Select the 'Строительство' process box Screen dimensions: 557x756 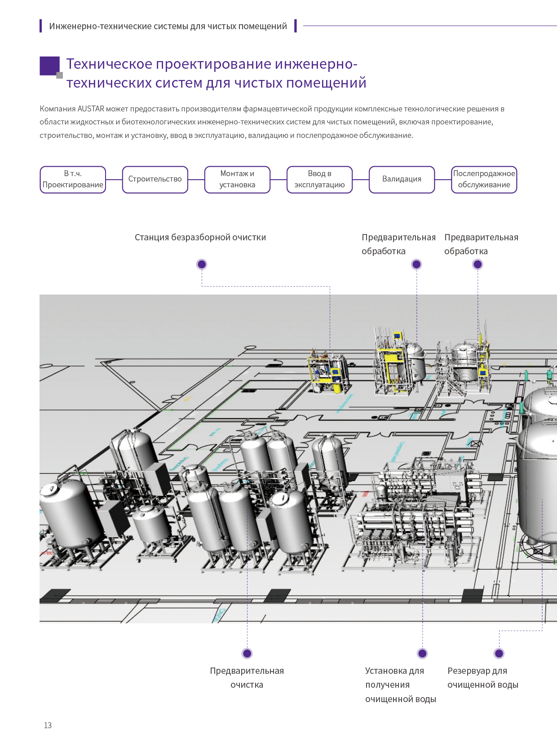[x=155, y=180]
